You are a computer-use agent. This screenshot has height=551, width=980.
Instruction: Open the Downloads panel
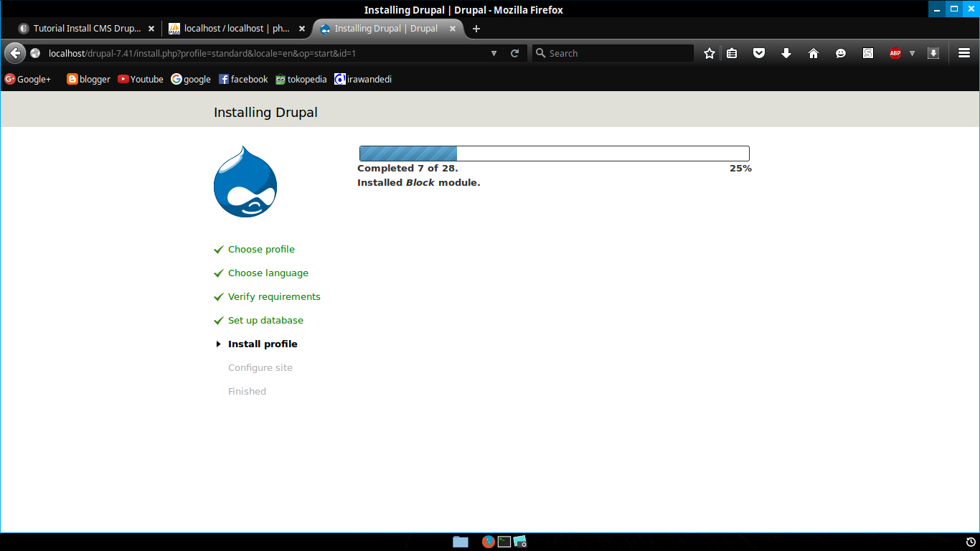click(786, 52)
